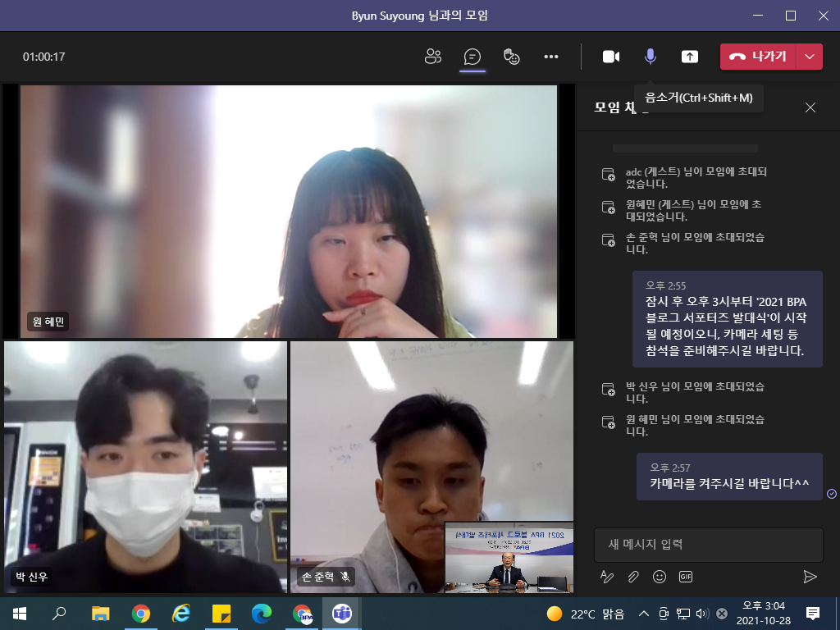
Task: Toggle the meeting chat panel
Action: [x=472, y=57]
